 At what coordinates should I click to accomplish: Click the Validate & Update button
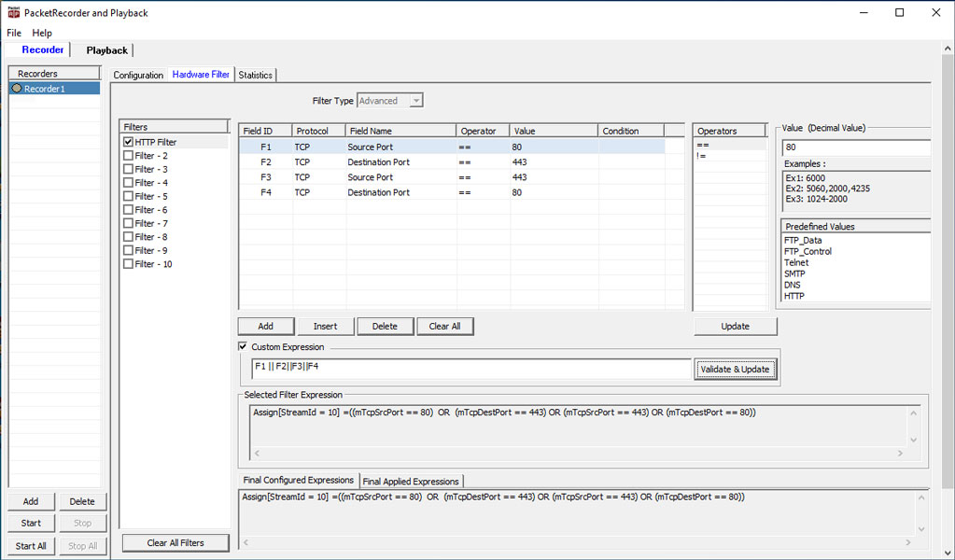(x=735, y=369)
